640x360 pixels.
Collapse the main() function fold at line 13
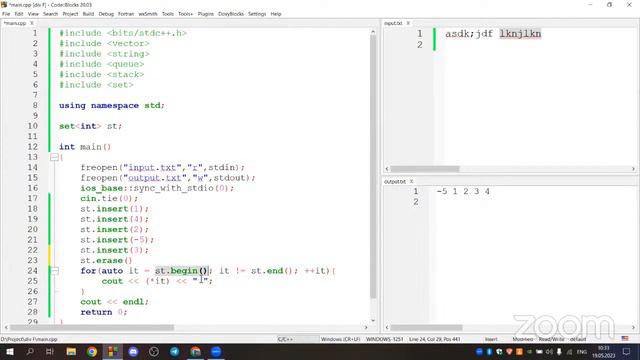54,157
